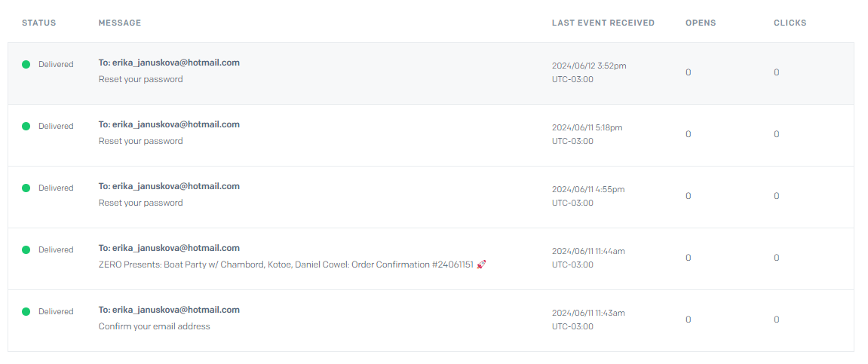This screenshot has height=364, width=868.
Task: Sort by the MESSAGE column header
Action: pos(120,23)
